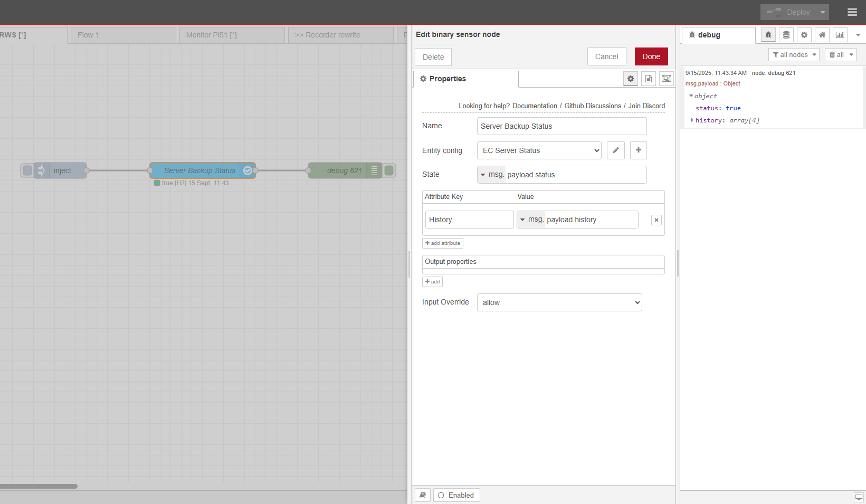This screenshot has height=504, width=866.
Task: Open the Input Override allow dropdown
Action: point(559,302)
